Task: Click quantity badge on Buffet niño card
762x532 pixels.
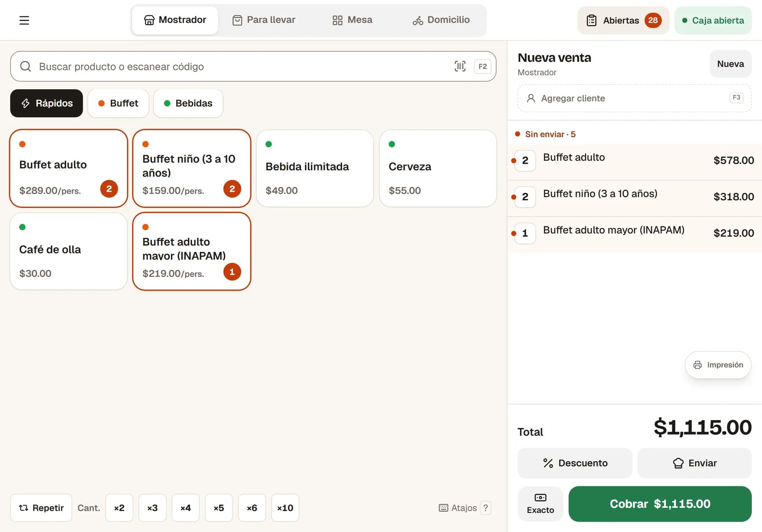Action: click(x=232, y=189)
